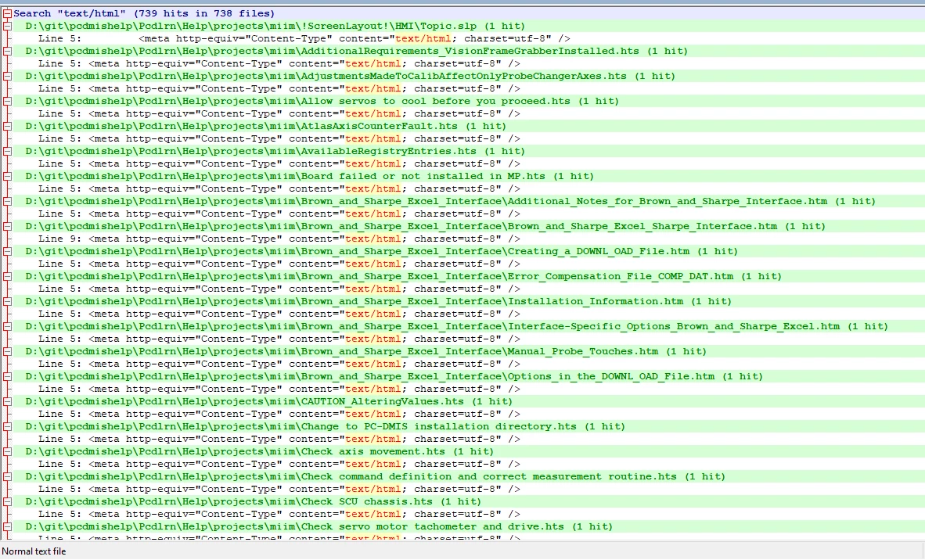Select Manual_Probe_Touches.htm path row
This screenshot has width=925, height=560.
pyautogui.click(x=365, y=351)
